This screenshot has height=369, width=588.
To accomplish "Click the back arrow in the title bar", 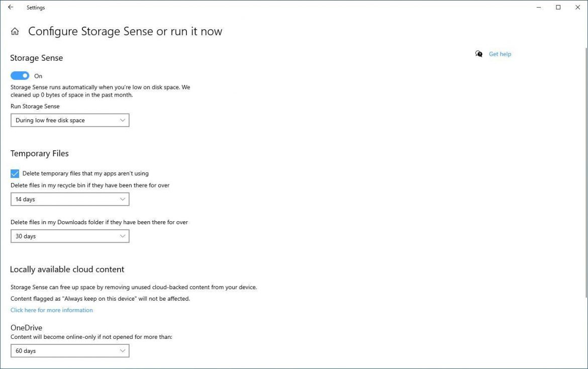I will pyautogui.click(x=12, y=7).
